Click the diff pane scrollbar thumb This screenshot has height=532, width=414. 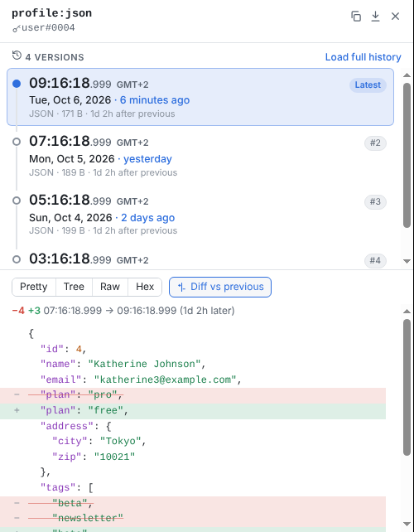407,387
